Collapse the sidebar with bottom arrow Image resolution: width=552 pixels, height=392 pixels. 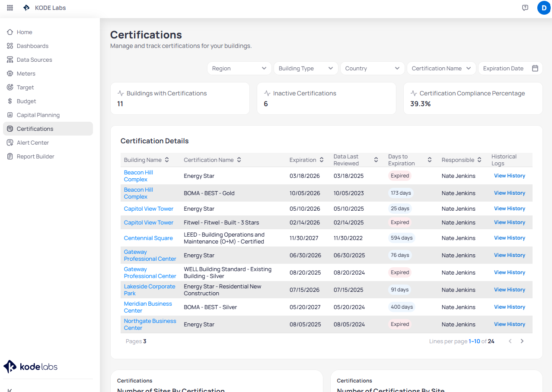click(10, 390)
